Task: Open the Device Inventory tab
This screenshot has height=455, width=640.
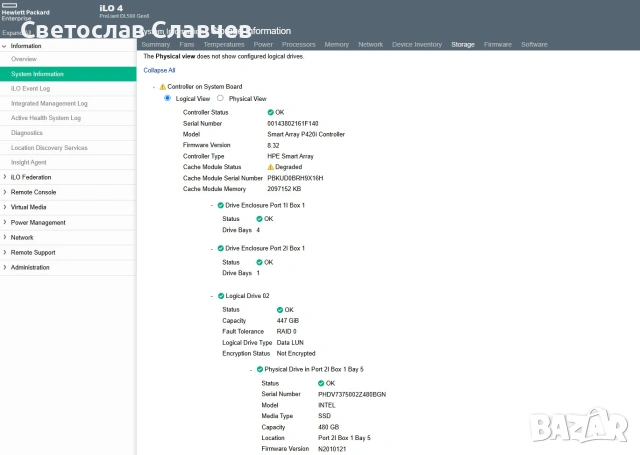Action: [x=417, y=44]
